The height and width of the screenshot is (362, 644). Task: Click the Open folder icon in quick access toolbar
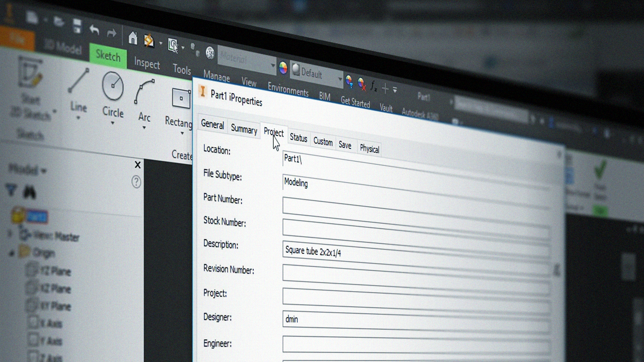pos(59,22)
